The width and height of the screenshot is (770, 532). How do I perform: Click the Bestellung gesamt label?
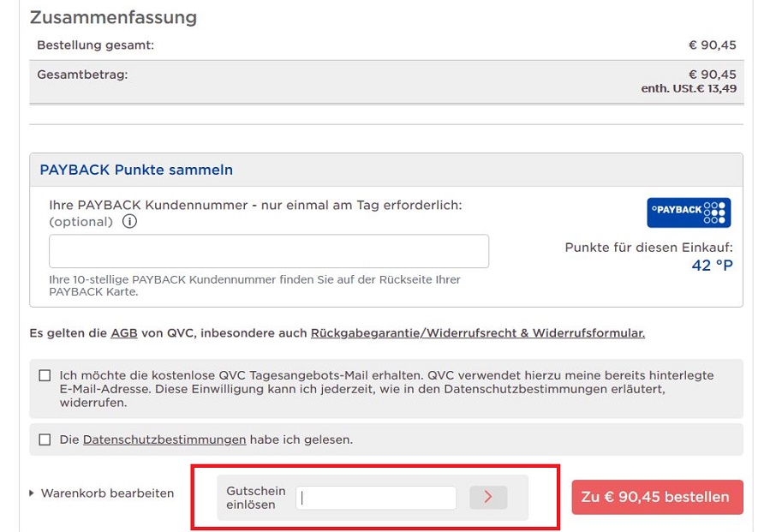pos(96,45)
